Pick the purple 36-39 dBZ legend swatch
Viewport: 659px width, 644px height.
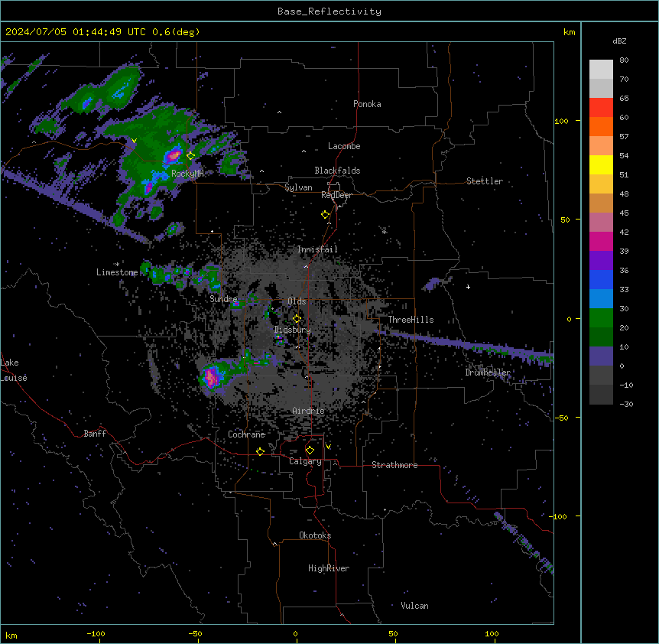601,261
